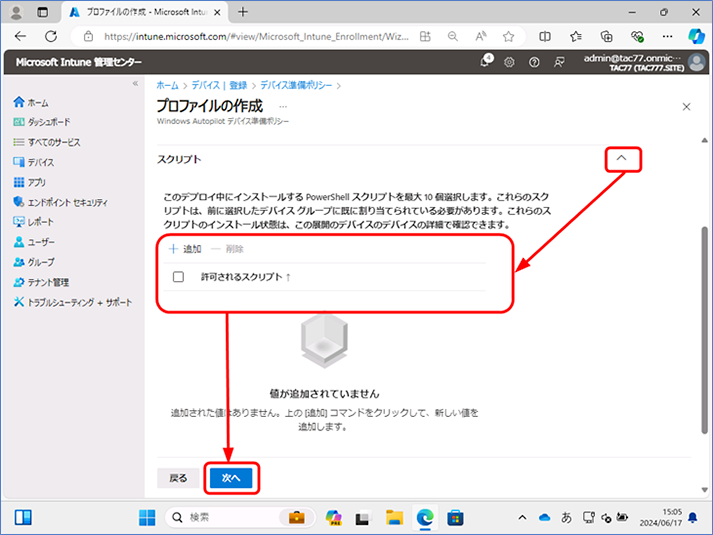Viewport: 713px width, 535px height.
Task: Close the profile creation blade
Action: pos(687,107)
